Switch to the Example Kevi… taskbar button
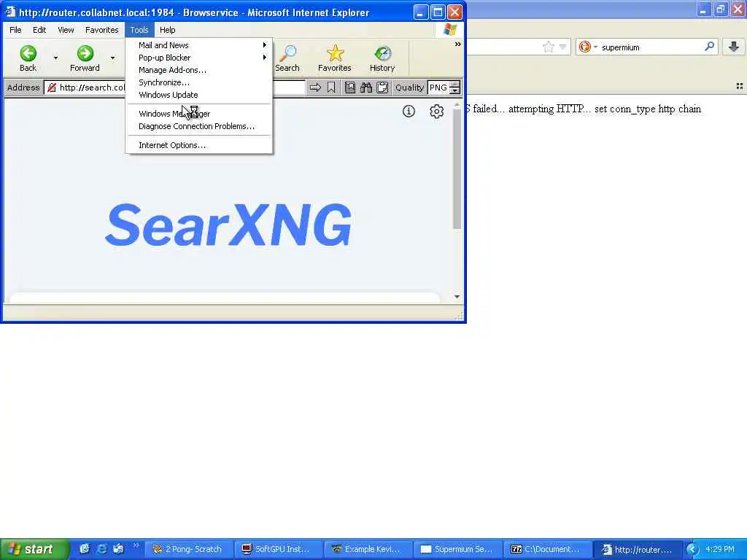The image size is (747, 560). point(368,549)
